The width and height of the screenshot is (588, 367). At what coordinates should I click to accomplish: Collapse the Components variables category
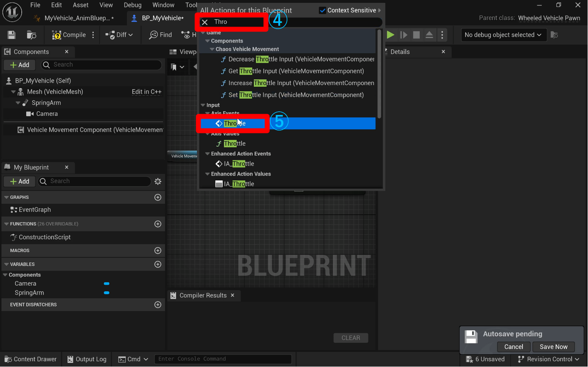tap(5, 275)
